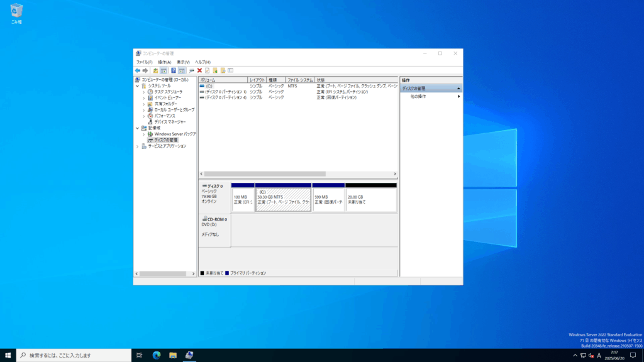Click the Properties checkmark sheet toolbar icon
This screenshot has width=644, height=362.
tap(207, 70)
